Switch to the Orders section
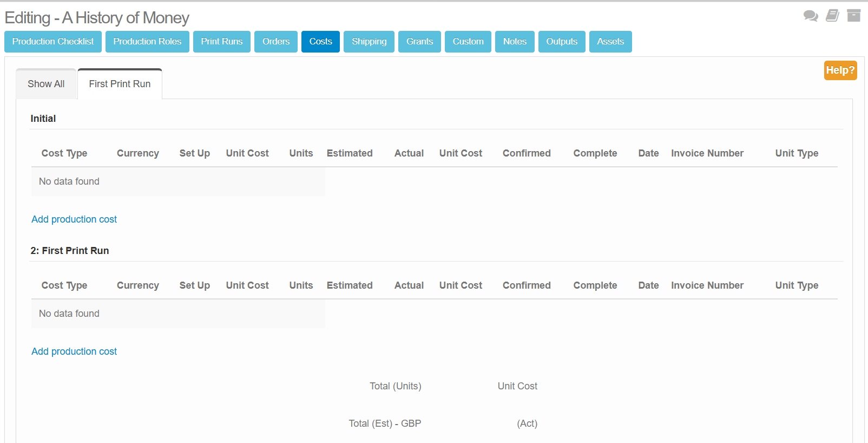The width and height of the screenshot is (868, 443). pyautogui.click(x=276, y=42)
